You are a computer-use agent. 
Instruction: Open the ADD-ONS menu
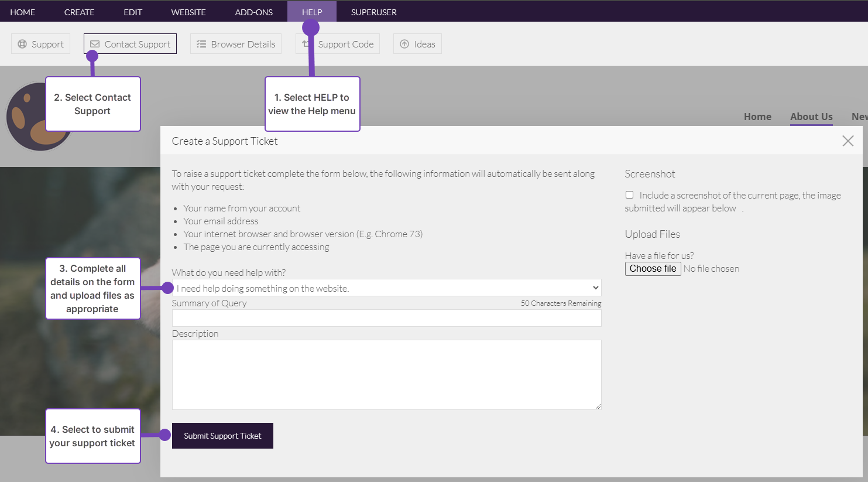pyautogui.click(x=253, y=11)
